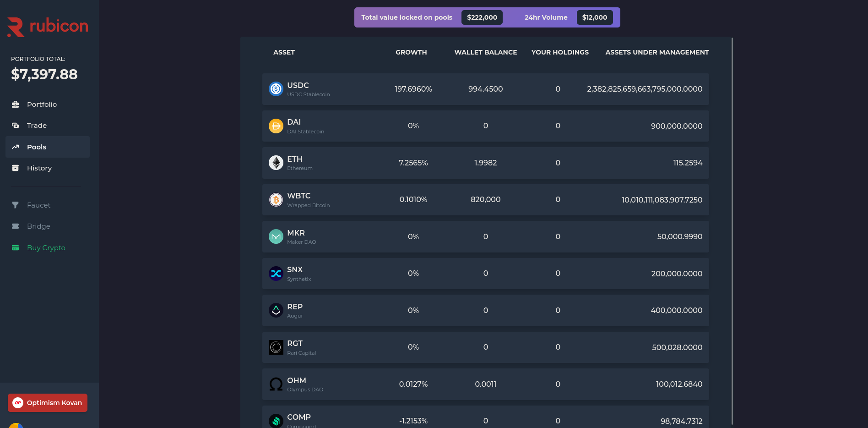The width and height of the screenshot is (868, 428).
Task: Click the DAI coin icon
Action: click(276, 126)
